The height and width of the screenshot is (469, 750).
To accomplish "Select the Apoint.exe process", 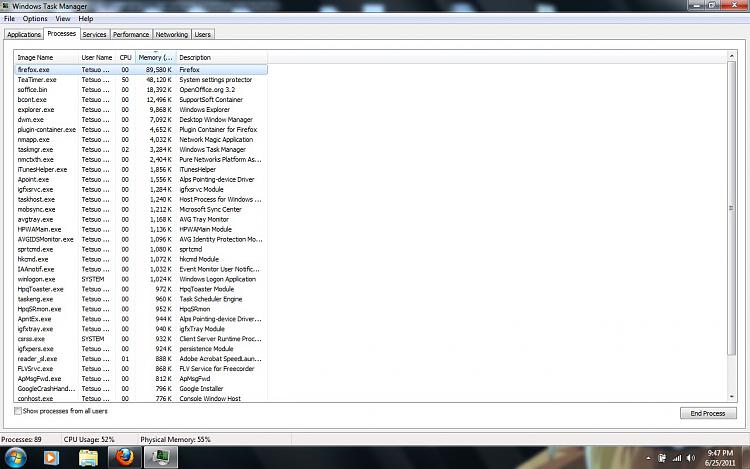I will [x=141, y=179].
